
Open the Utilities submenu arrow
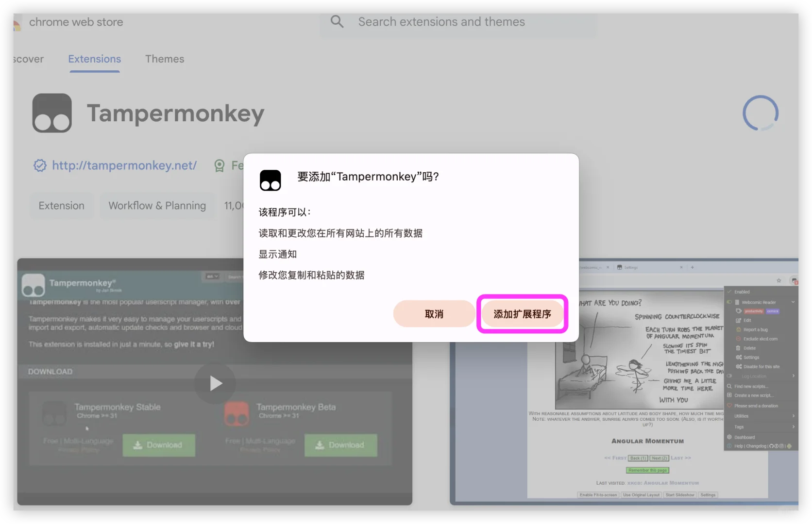tap(794, 416)
